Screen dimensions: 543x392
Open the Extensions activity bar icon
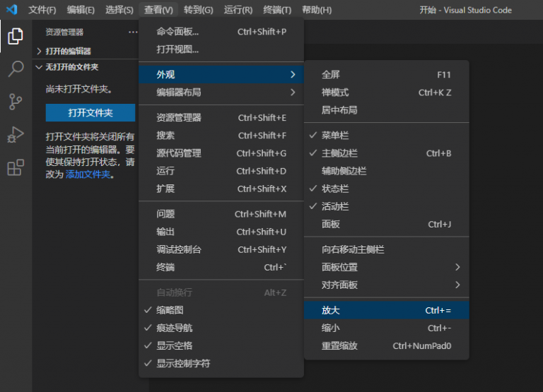[x=16, y=167]
